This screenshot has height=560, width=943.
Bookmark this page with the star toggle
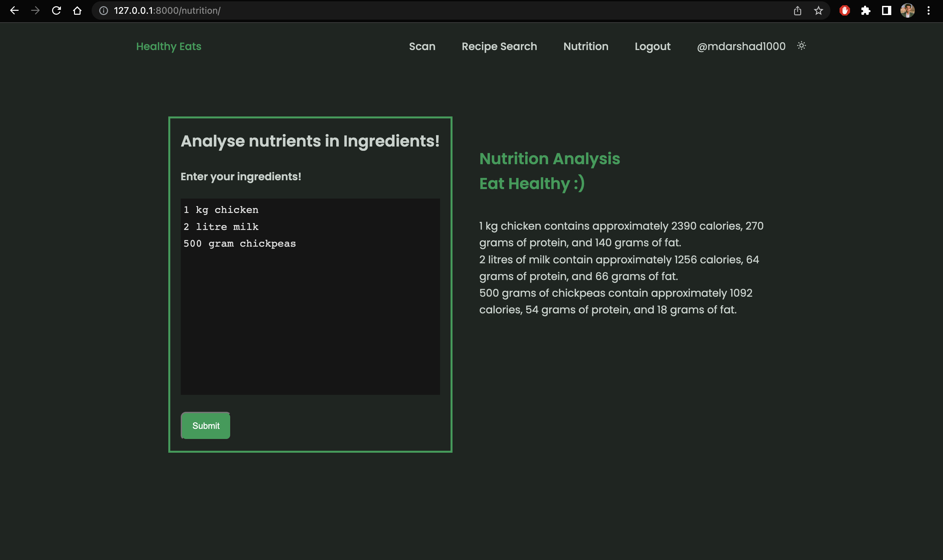point(818,10)
